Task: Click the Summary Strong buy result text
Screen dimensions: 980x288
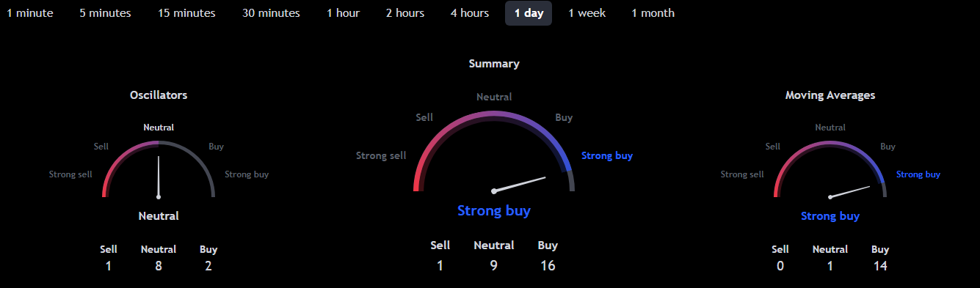Action: pos(494,211)
